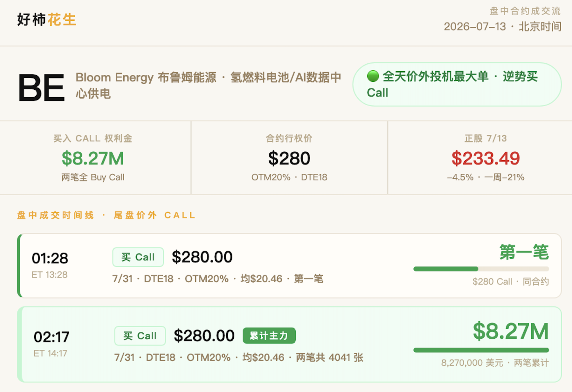Click the 好柿花生 logo
572x392 pixels.
point(46,19)
